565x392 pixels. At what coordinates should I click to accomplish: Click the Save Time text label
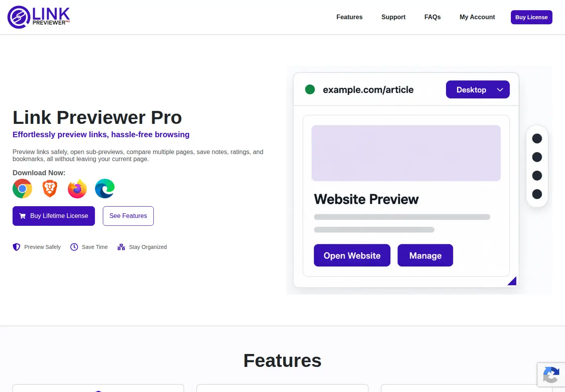(95, 247)
